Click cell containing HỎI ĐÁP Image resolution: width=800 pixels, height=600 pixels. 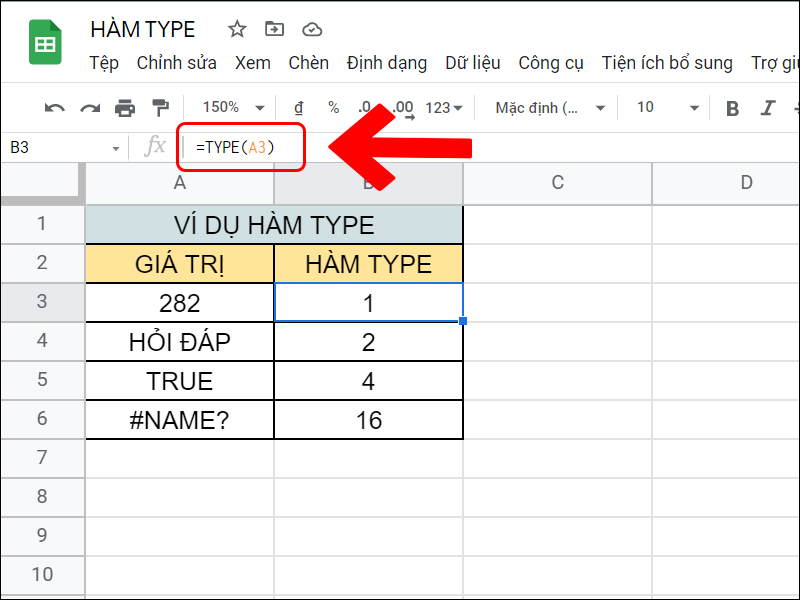180,341
